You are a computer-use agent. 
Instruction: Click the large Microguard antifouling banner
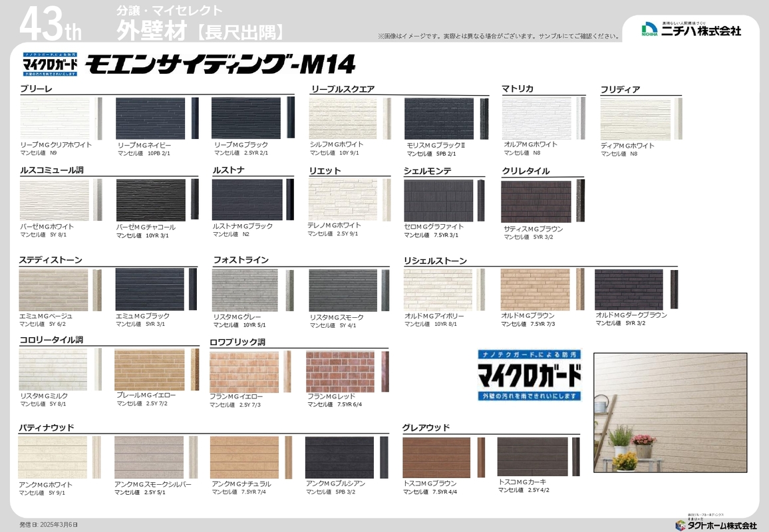pos(529,376)
